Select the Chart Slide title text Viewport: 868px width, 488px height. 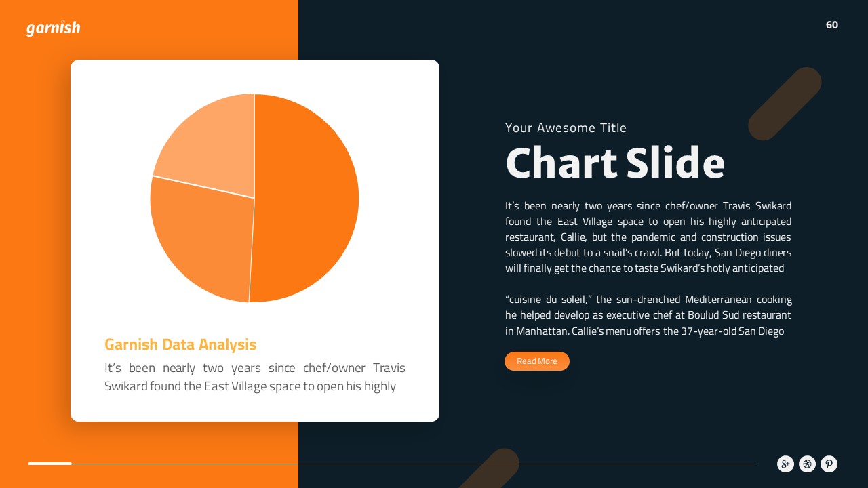coord(614,163)
